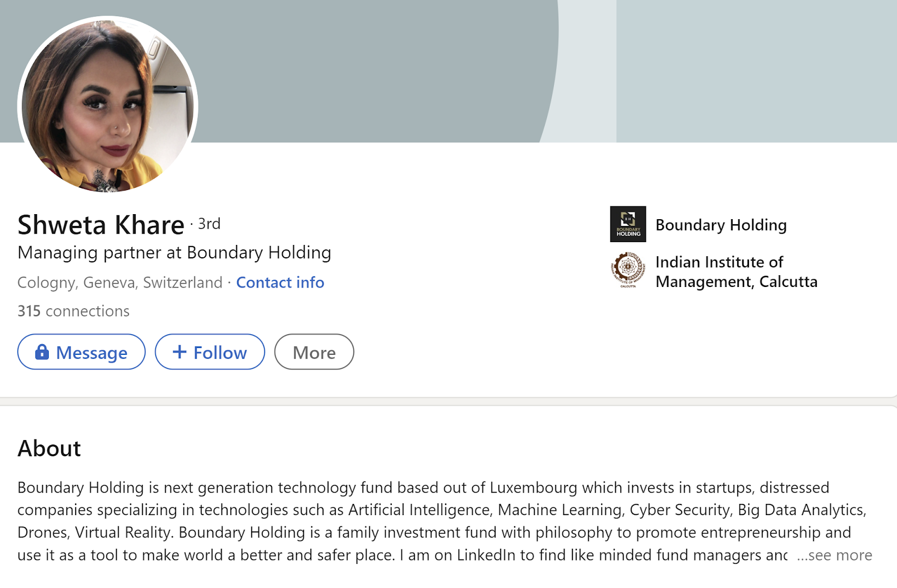Expand About text with see more

(834, 555)
